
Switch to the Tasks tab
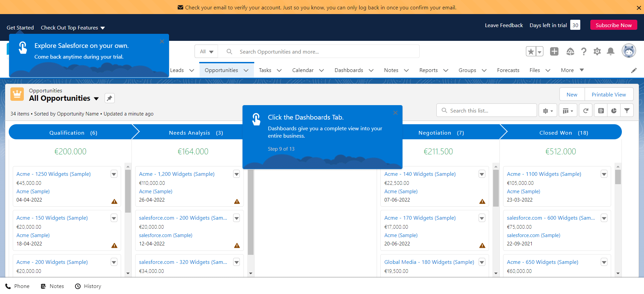[x=265, y=70]
